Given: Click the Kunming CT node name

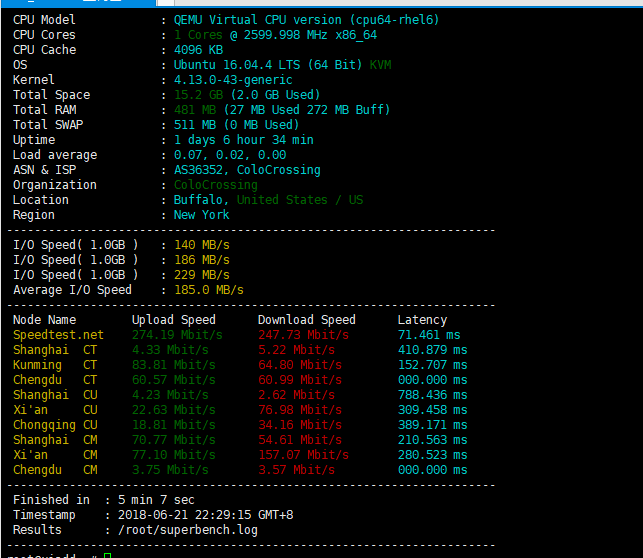Looking at the screenshot, I should [55, 365].
